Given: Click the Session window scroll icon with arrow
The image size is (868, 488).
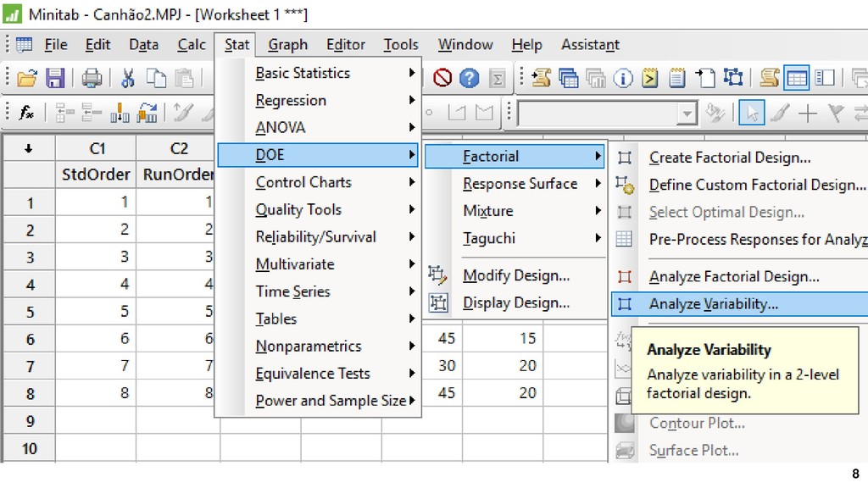Looking at the screenshot, I should click(x=541, y=78).
